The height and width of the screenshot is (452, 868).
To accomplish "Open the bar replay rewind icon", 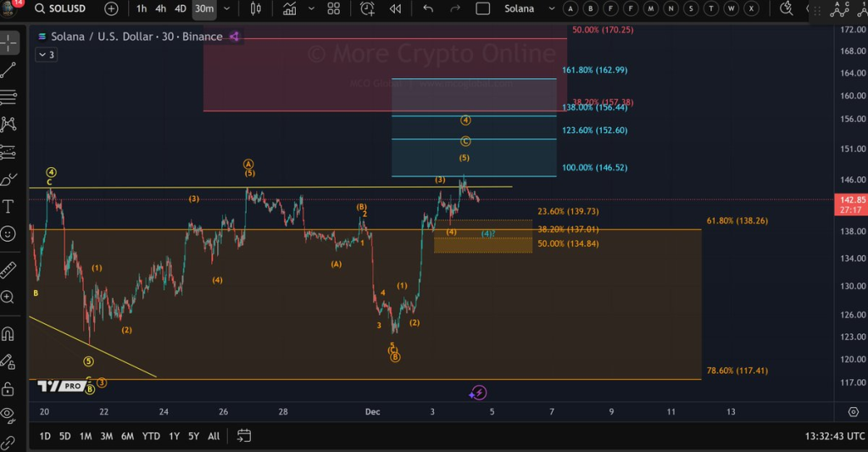I will [395, 8].
